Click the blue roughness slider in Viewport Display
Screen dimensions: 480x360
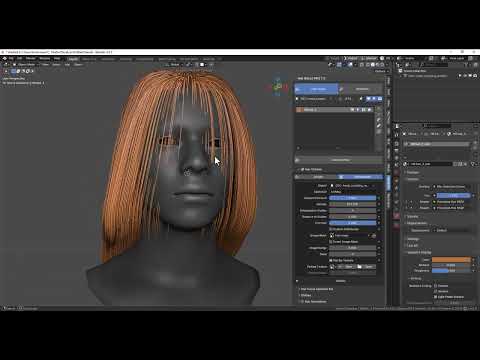click(x=451, y=271)
